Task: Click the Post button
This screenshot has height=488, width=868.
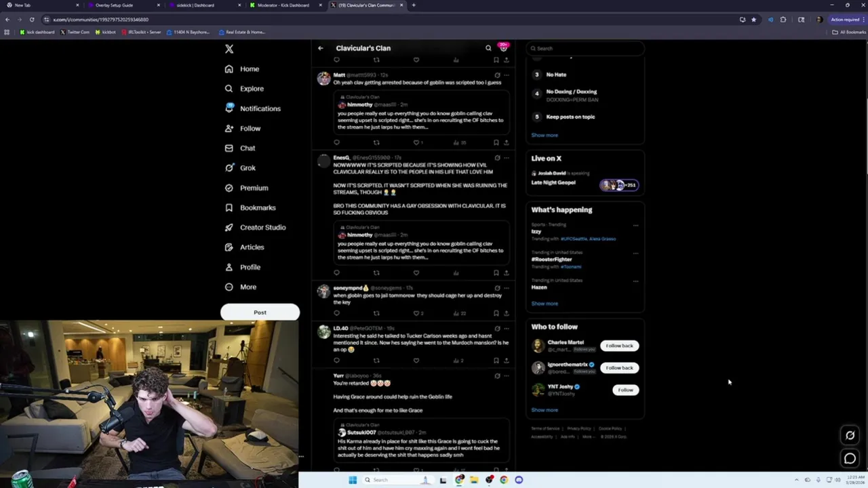Action: pyautogui.click(x=260, y=312)
